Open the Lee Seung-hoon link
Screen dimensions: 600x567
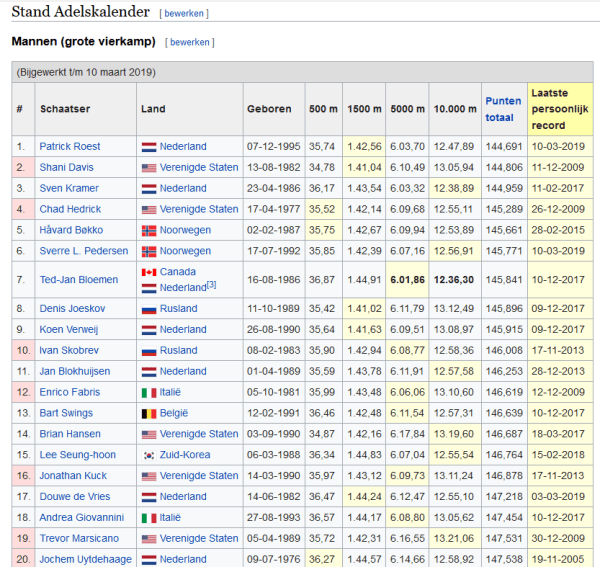(77, 455)
